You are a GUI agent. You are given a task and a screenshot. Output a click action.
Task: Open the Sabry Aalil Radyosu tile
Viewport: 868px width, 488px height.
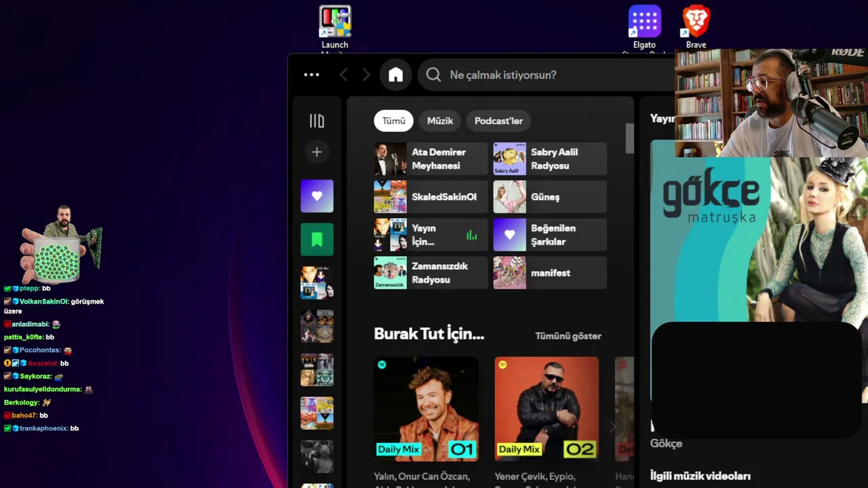(x=550, y=159)
